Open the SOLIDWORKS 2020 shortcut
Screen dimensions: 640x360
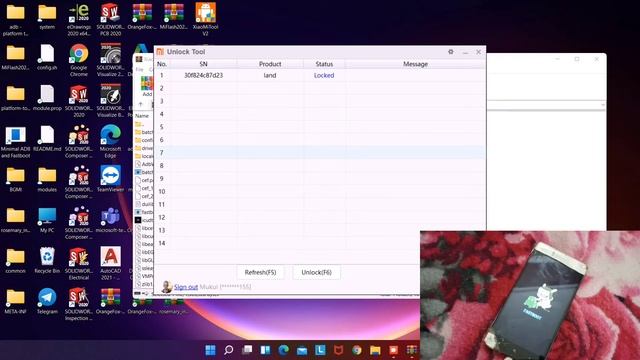point(79,101)
